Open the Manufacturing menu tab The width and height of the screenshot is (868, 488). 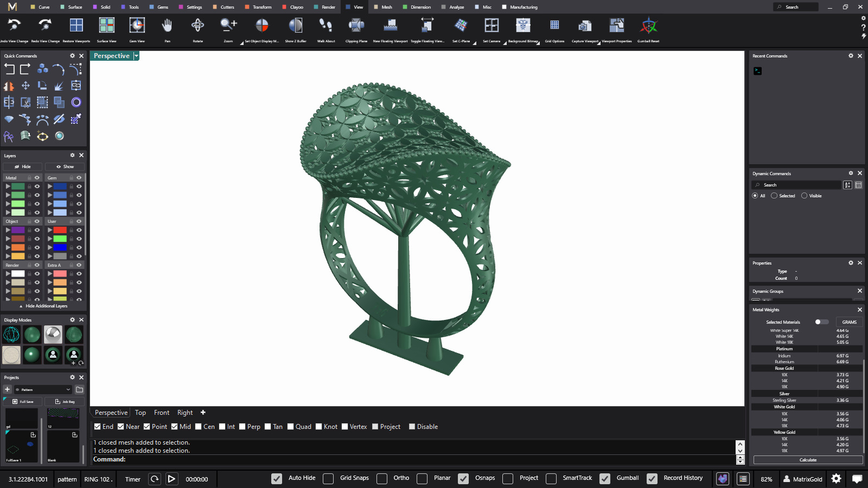coord(520,7)
